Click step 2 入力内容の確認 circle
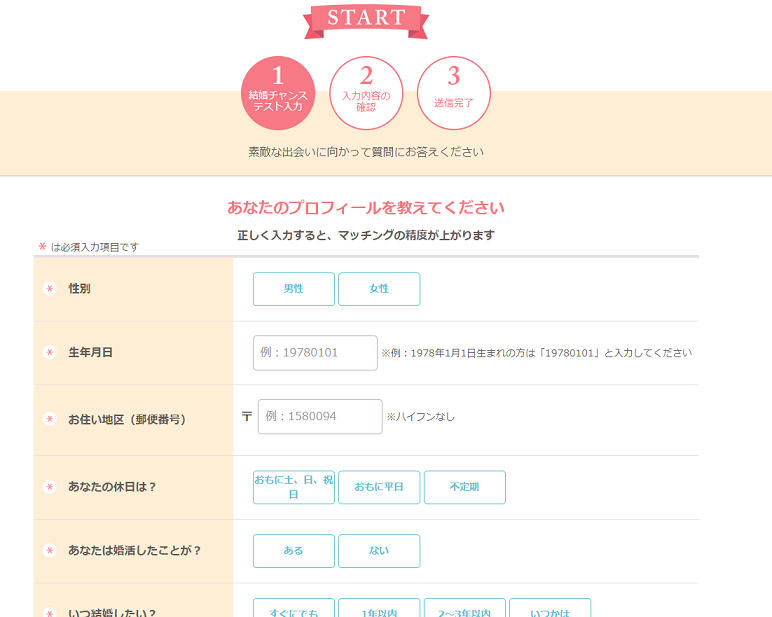Image resolution: width=772 pixels, height=617 pixels. tap(366, 93)
